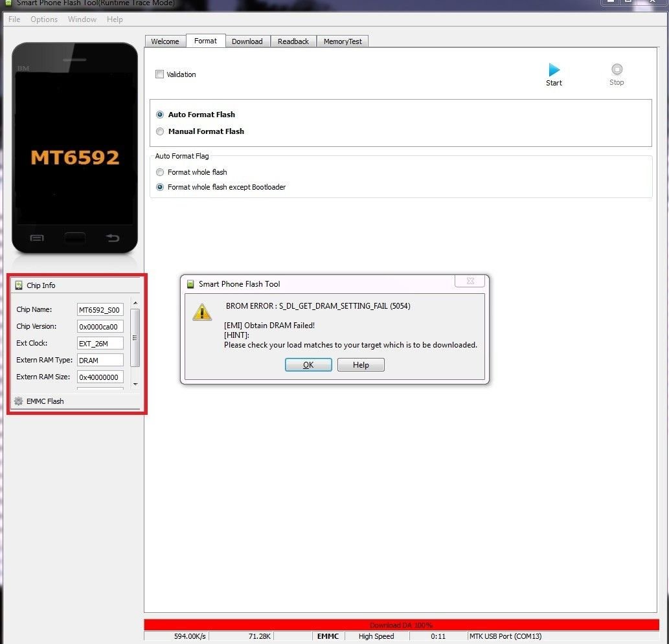Click the 71.28K value in status bar
Viewport: 669px width, 644px height.
[x=260, y=636]
